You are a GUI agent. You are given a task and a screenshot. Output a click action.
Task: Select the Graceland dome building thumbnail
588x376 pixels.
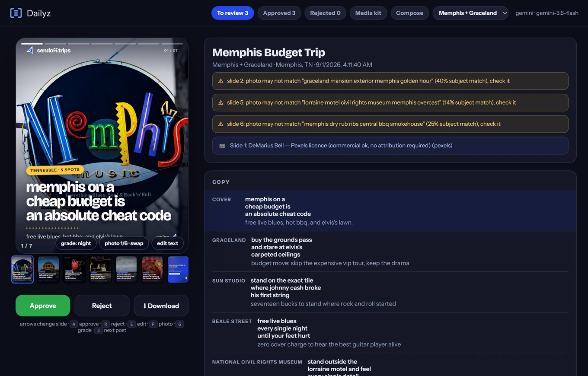point(48,269)
